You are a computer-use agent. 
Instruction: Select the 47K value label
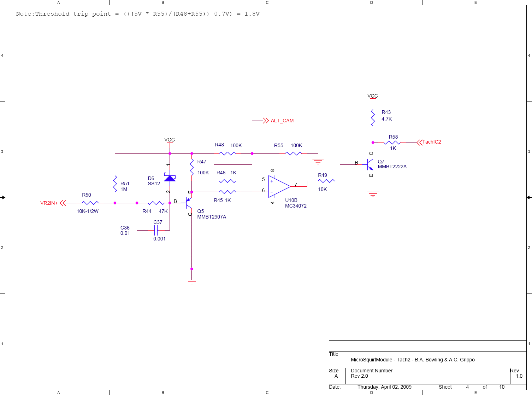coord(163,211)
